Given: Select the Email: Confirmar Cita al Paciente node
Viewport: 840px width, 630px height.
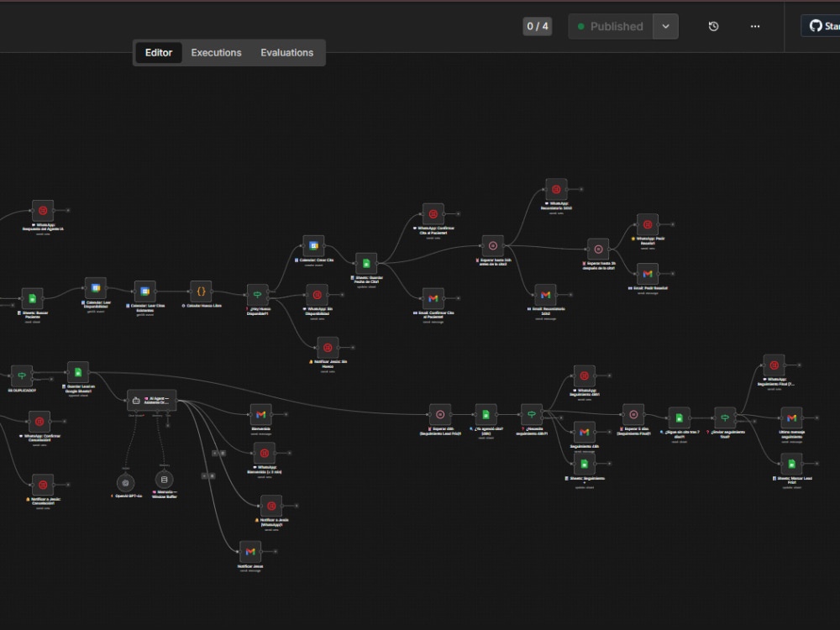Looking at the screenshot, I should click(x=433, y=298).
